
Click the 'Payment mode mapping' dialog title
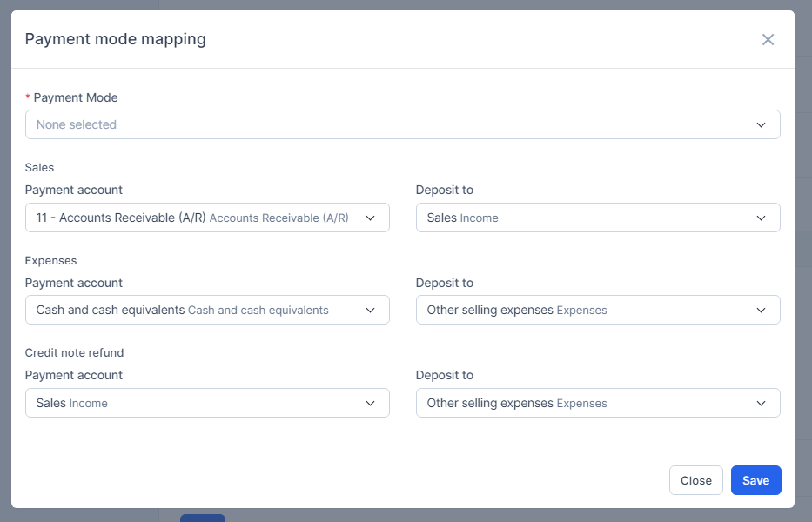(x=115, y=39)
